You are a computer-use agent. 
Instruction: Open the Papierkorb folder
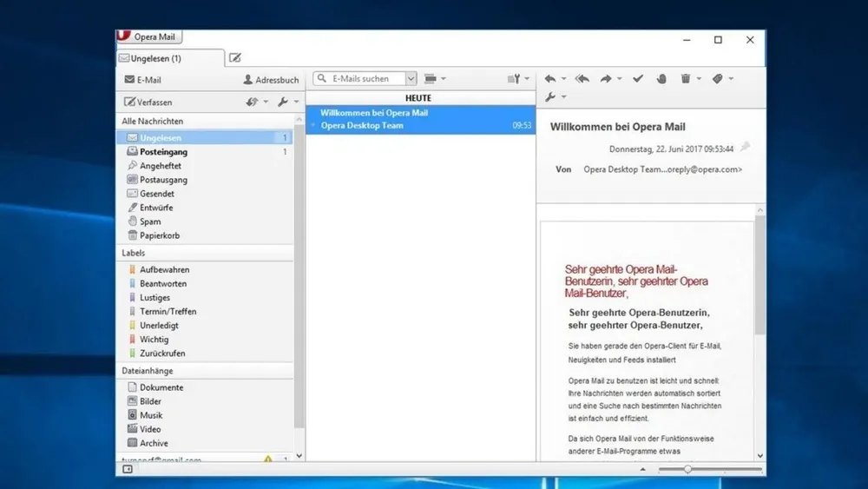205,235
